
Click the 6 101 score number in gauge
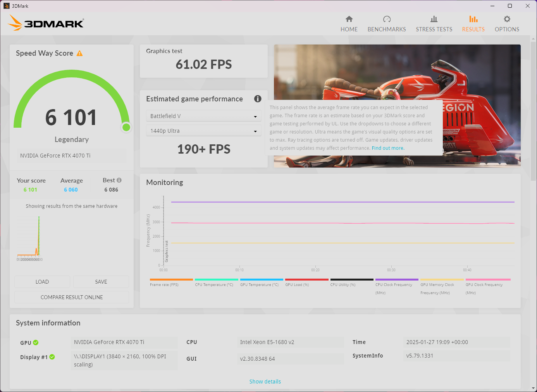click(71, 118)
